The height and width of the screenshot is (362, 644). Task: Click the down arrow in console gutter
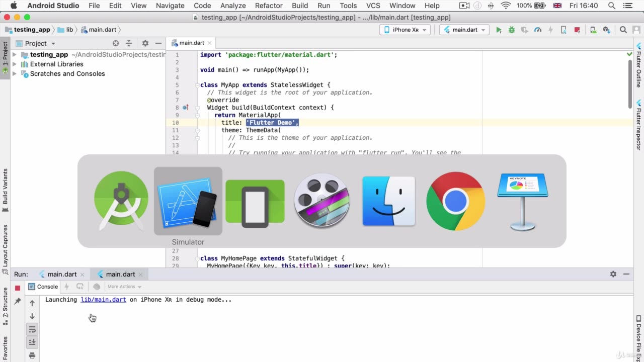pos(32,316)
